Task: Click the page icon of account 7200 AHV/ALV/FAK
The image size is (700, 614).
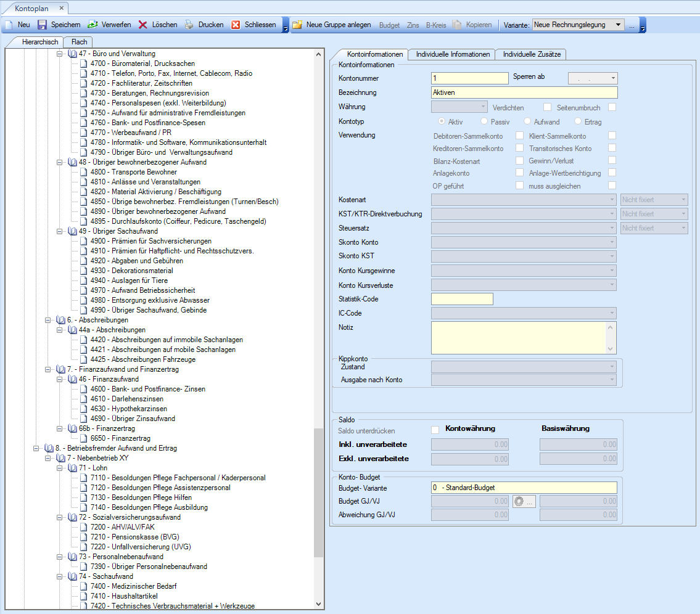Action: coord(83,527)
